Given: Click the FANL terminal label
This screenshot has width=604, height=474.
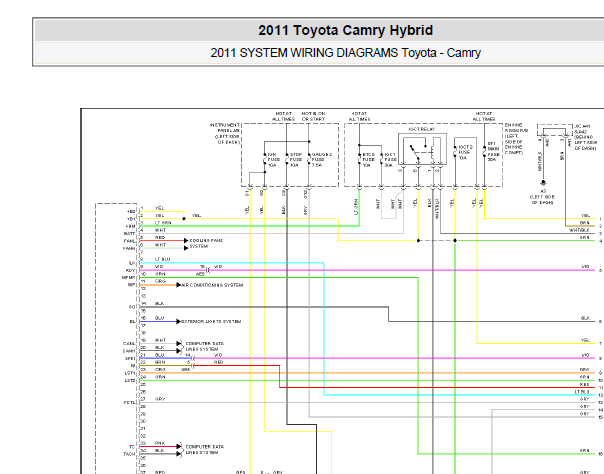Looking at the screenshot, I should click(x=129, y=241).
